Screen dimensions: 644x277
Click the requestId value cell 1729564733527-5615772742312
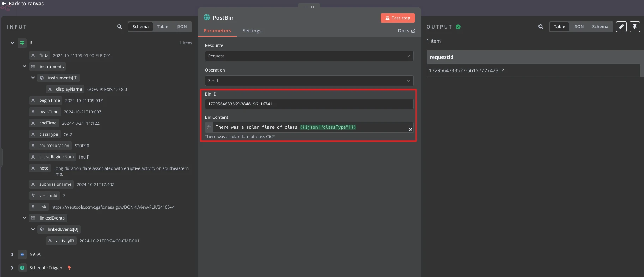pos(533,70)
